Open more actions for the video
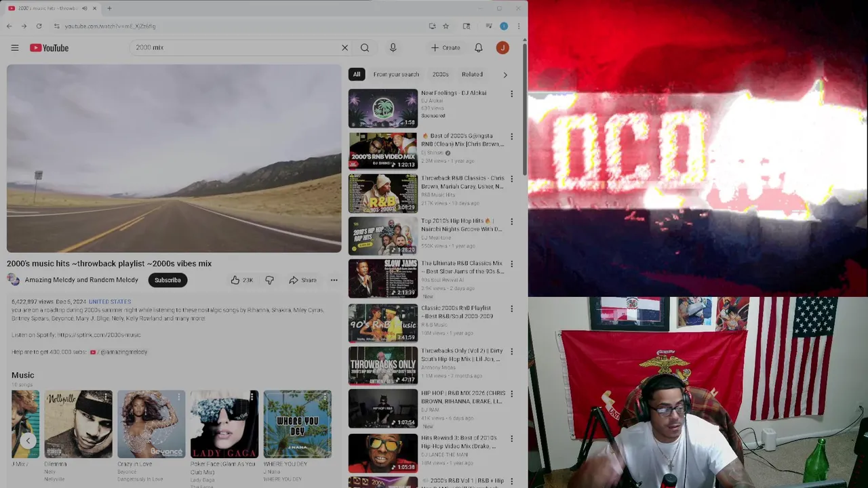Screen dimensions: 868x488 coord(334,280)
